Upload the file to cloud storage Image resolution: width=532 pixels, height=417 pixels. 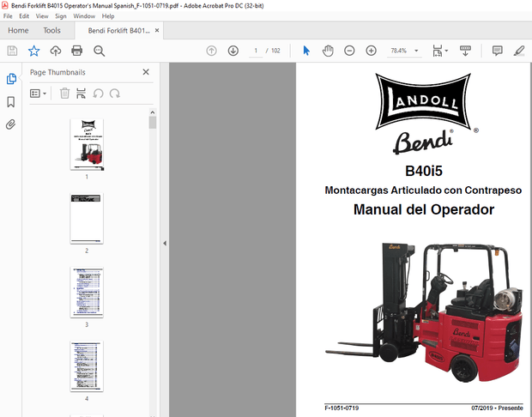(x=56, y=51)
